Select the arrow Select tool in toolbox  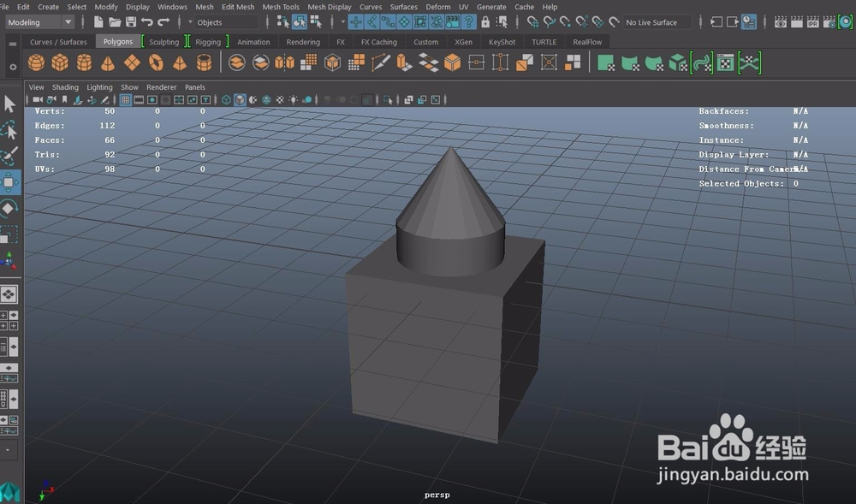pos(9,104)
